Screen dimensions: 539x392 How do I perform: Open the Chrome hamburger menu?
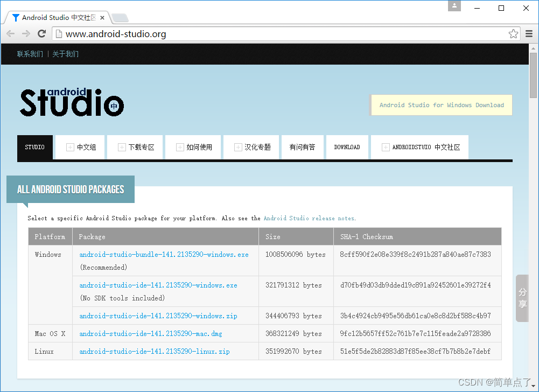click(529, 34)
